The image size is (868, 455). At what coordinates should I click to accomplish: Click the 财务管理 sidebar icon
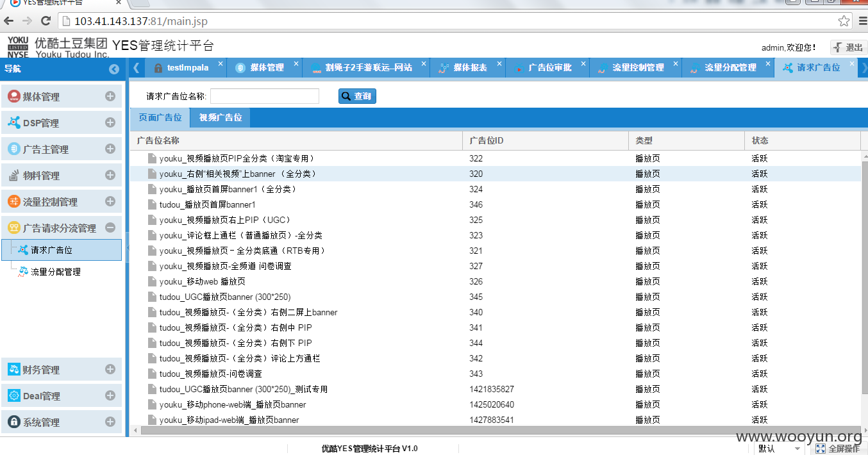(13, 370)
